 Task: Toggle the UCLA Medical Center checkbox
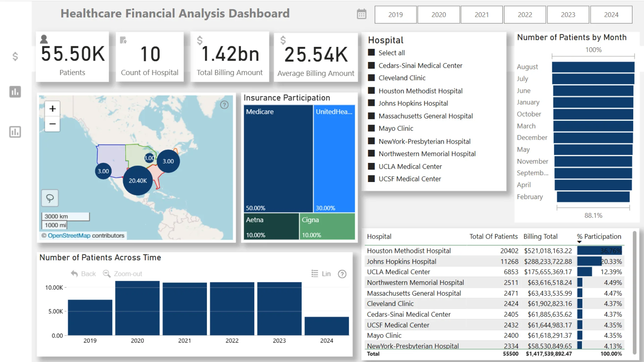[371, 166]
